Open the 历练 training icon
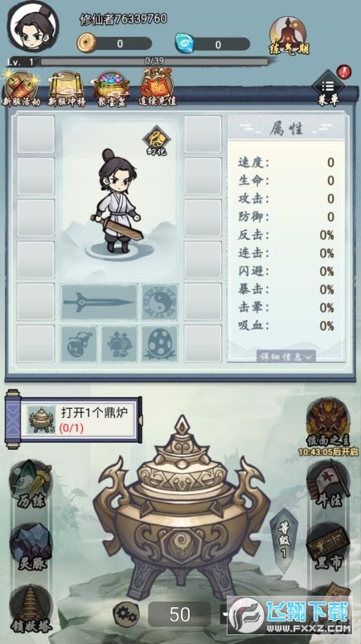The width and height of the screenshot is (361, 644). tap(31, 484)
